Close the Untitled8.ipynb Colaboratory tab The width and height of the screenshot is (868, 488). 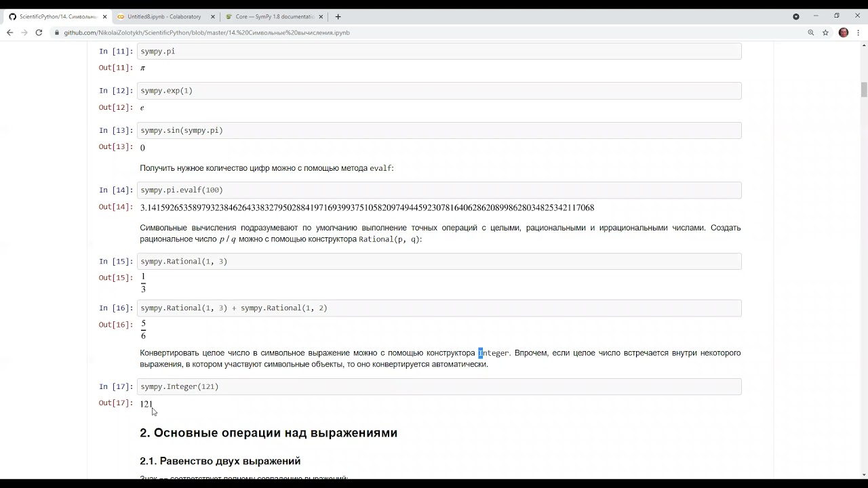point(212,16)
